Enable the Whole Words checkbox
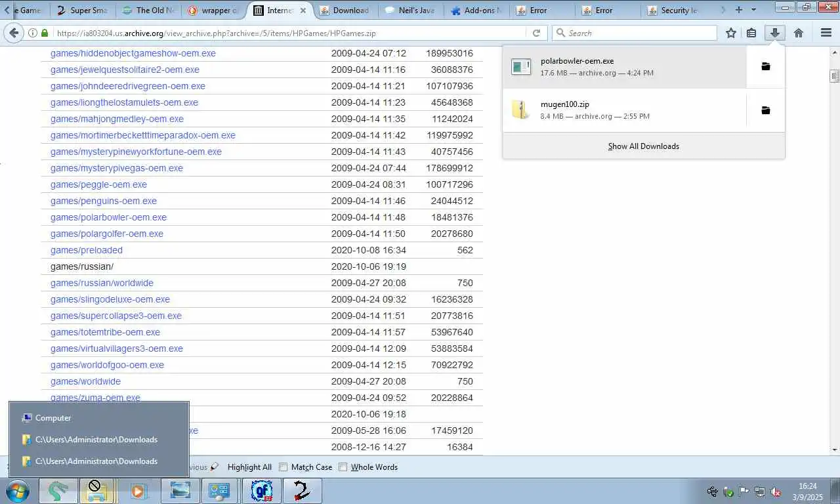The width and height of the screenshot is (840, 504). click(x=343, y=467)
